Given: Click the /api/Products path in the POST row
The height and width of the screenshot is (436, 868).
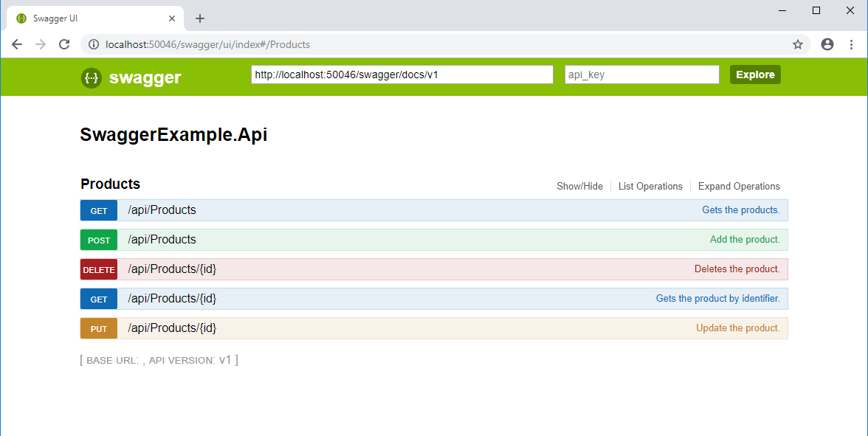Looking at the screenshot, I should click(162, 240).
